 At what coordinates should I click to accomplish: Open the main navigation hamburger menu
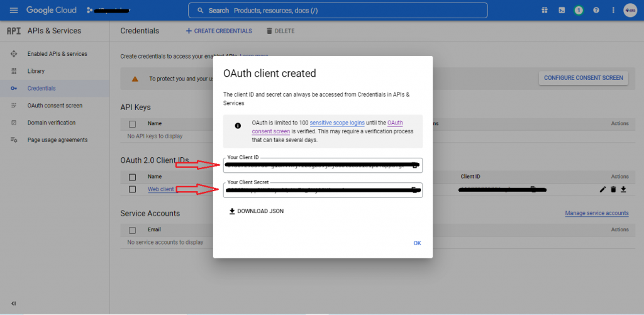click(x=14, y=10)
